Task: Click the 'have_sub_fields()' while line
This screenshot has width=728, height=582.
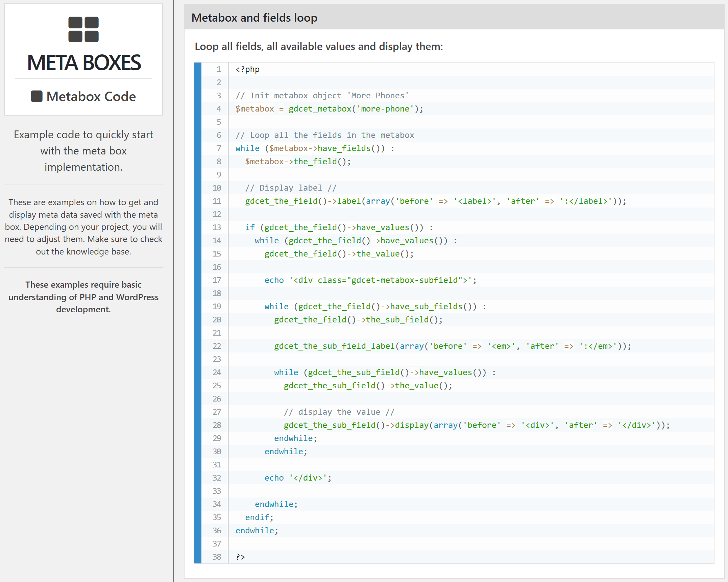Action: click(x=375, y=307)
